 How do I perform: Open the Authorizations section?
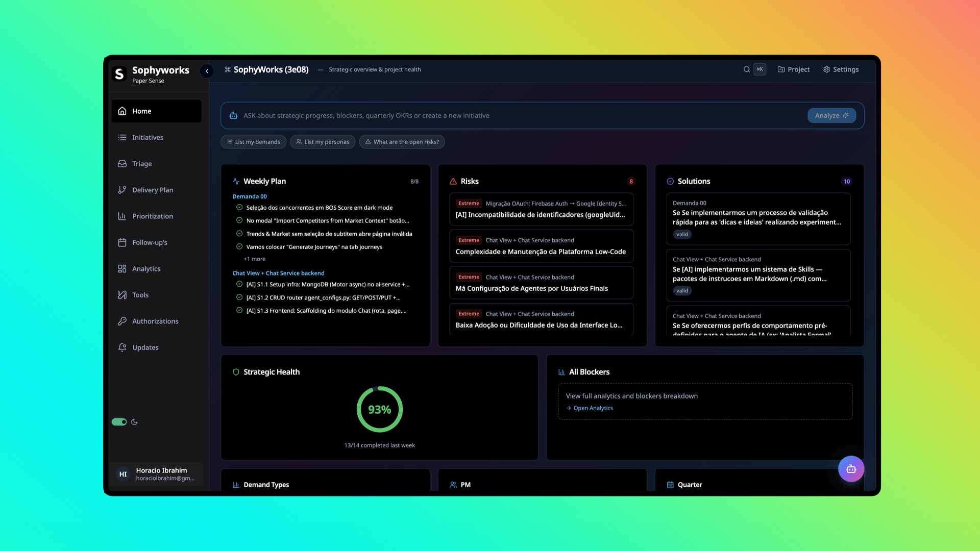(x=155, y=321)
